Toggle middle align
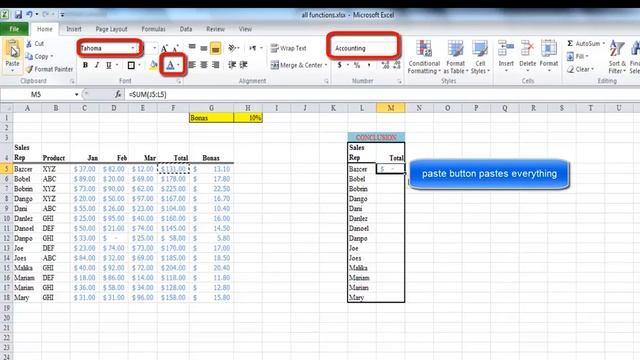640x360 pixels. (204, 48)
